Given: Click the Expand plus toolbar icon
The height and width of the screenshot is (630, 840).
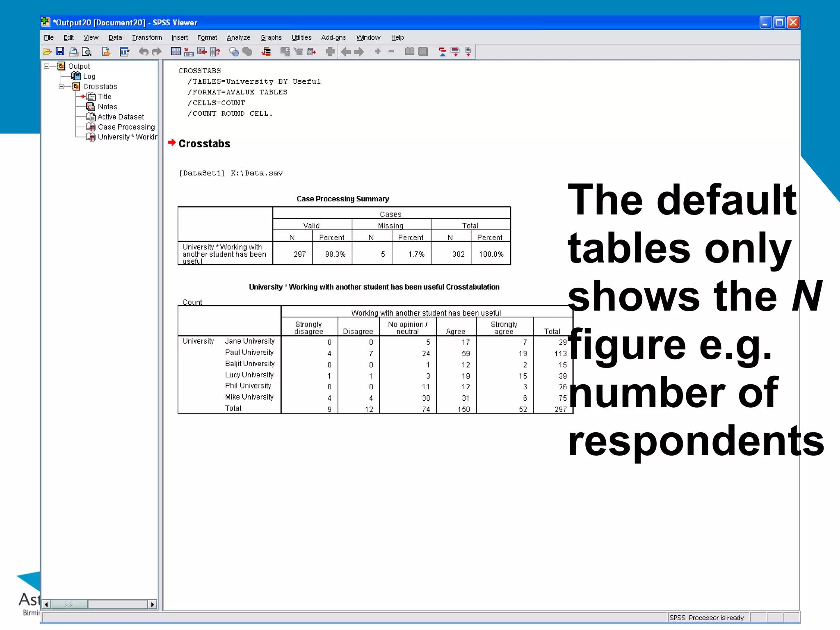Looking at the screenshot, I should [x=378, y=52].
